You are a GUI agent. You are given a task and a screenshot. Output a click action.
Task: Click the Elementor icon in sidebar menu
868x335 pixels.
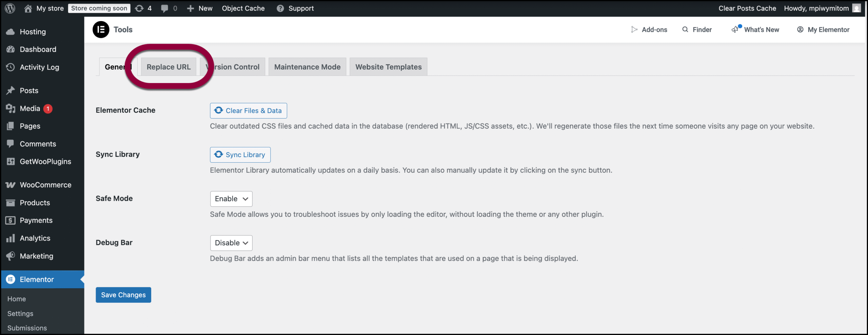pos(11,279)
